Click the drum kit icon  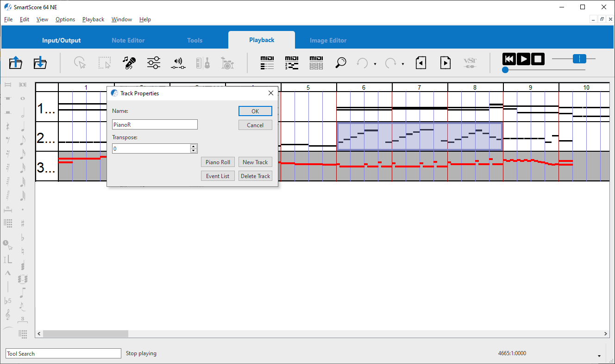[227, 62]
